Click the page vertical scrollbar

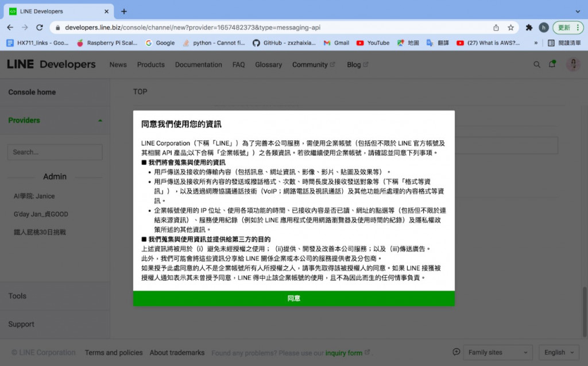pos(584,311)
